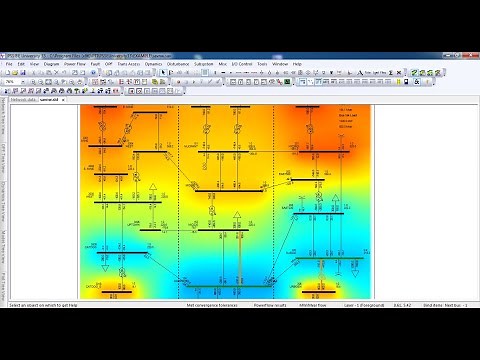Click the yellow stacked layers icon
The width and height of the screenshot is (480, 360).
(155, 82)
